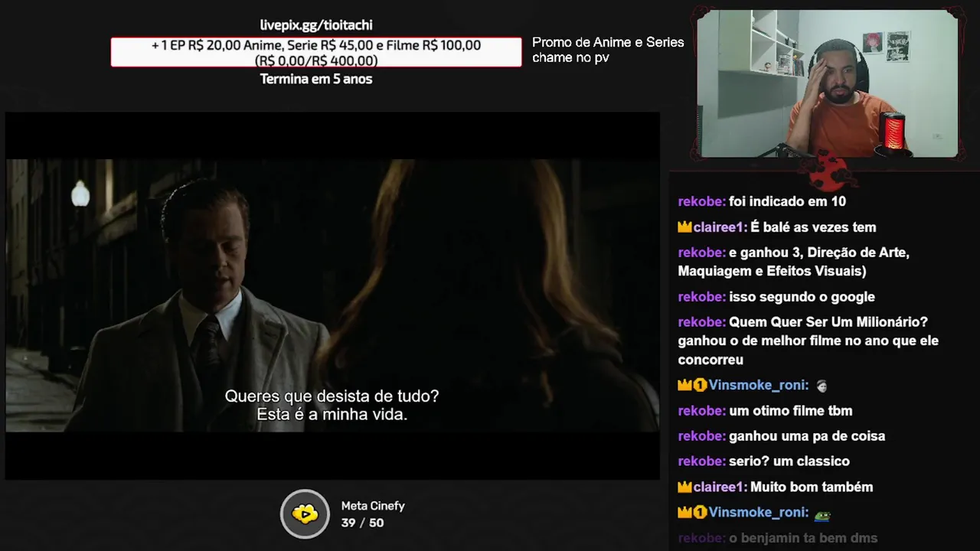Click 'chame no pv' text
Image resolution: width=980 pixels, height=551 pixels.
click(570, 57)
